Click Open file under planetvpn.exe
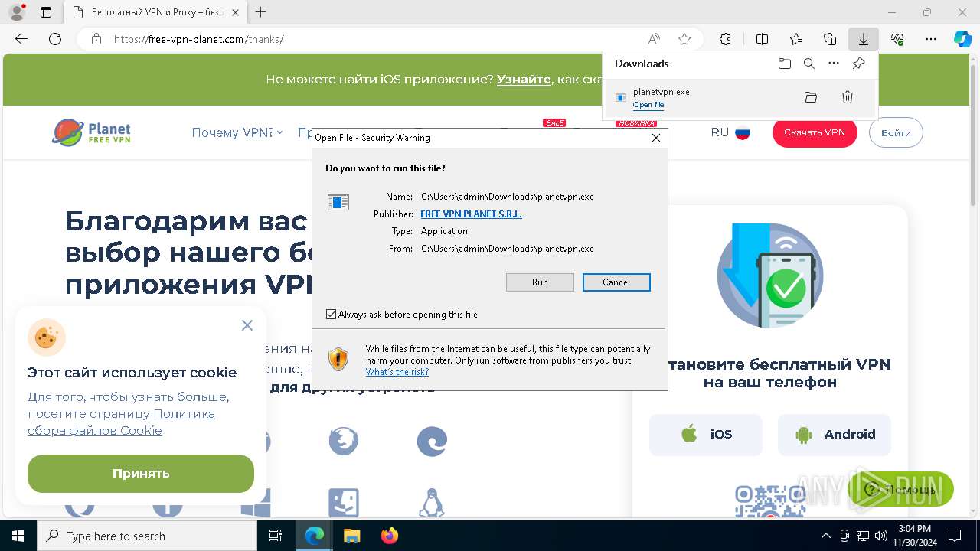The width and height of the screenshot is (980, 551). pos(648,105)
